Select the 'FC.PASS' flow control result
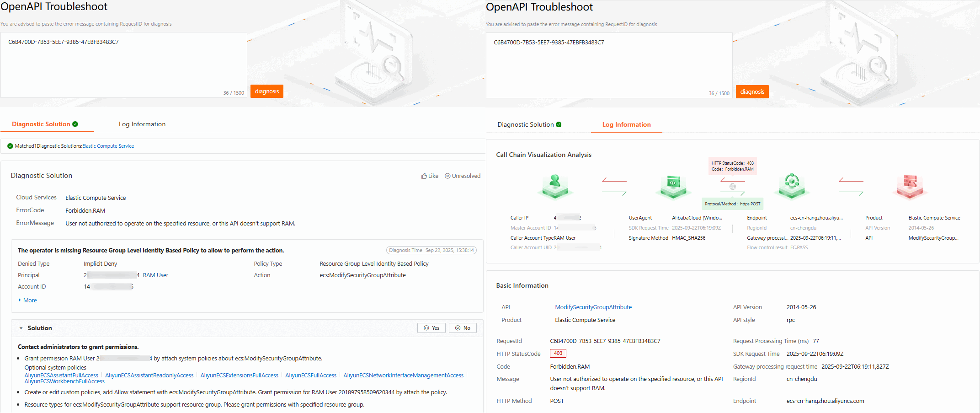The image size is (980, 413). coord(799,248)
